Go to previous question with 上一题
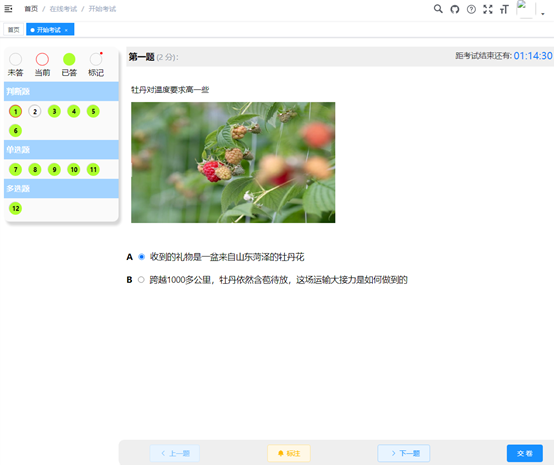The height and width of the screenshot is (465, 554). tap(175, 453)
